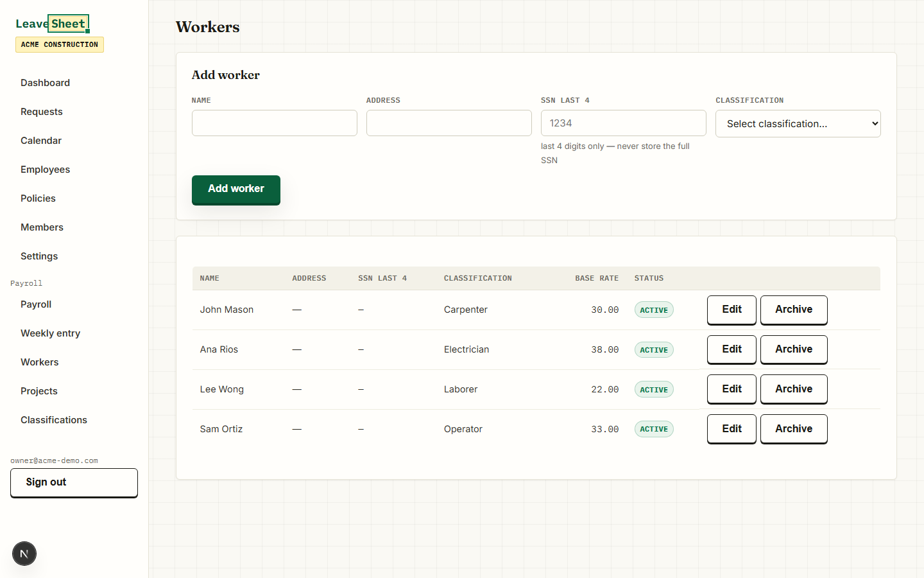The height and width of the screenshot is (578, 924).
Task: Click the Workers page heading
Action: pyautogui.click(x=207, y=27)
